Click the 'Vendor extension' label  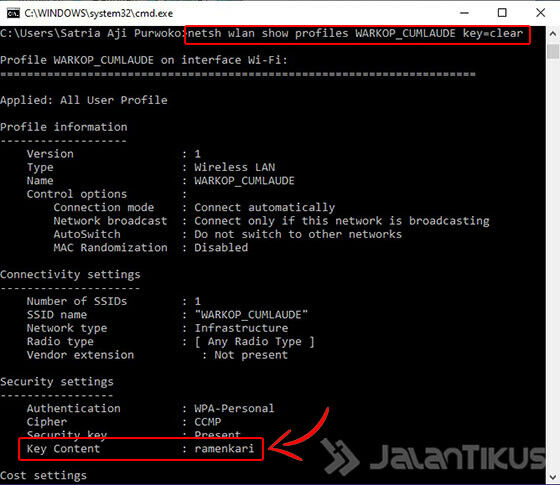[80, 355]
